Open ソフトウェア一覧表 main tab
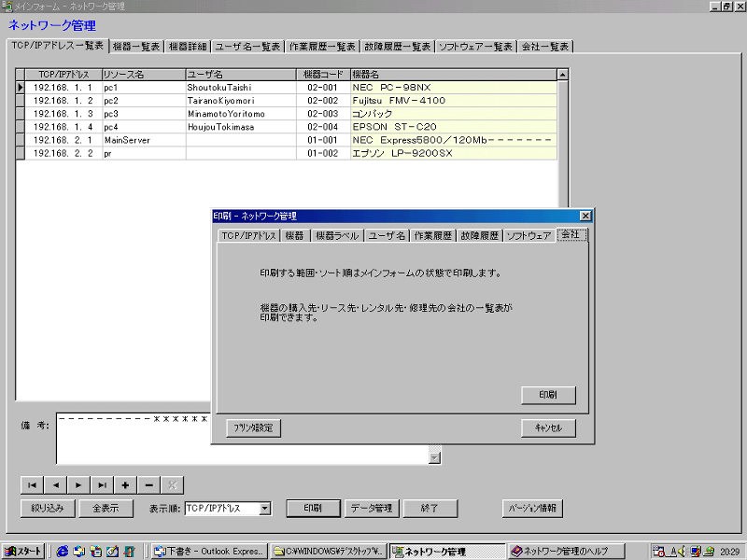The width and height of the screenshot is (747, 560). (476, 47)
